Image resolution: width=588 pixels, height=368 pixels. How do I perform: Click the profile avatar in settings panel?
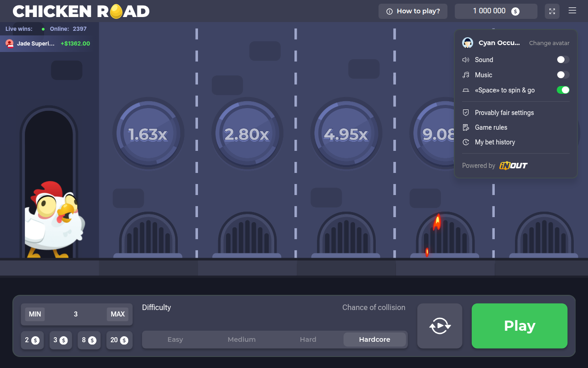point(468,43)
